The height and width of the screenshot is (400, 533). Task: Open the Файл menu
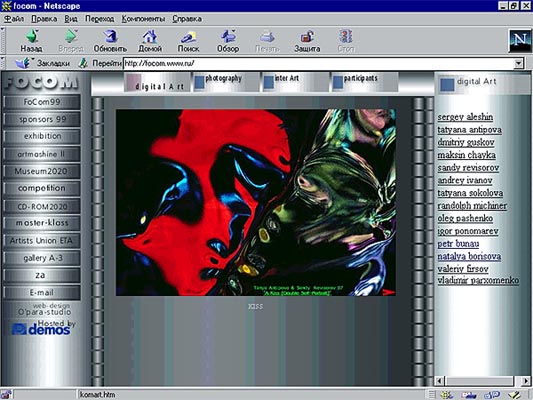(x=14, y=19)
